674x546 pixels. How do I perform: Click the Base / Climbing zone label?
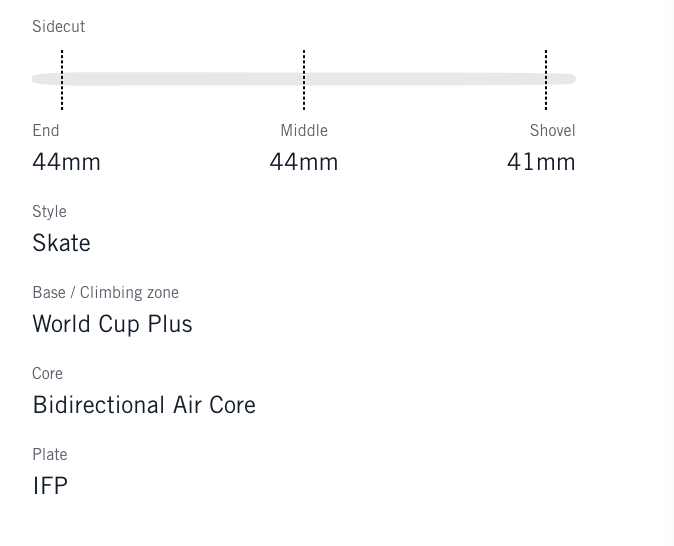tap(105, 293)
